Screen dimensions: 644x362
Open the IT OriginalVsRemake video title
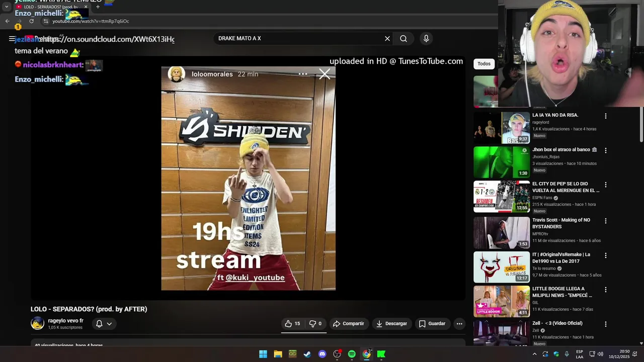click(561, 258)
